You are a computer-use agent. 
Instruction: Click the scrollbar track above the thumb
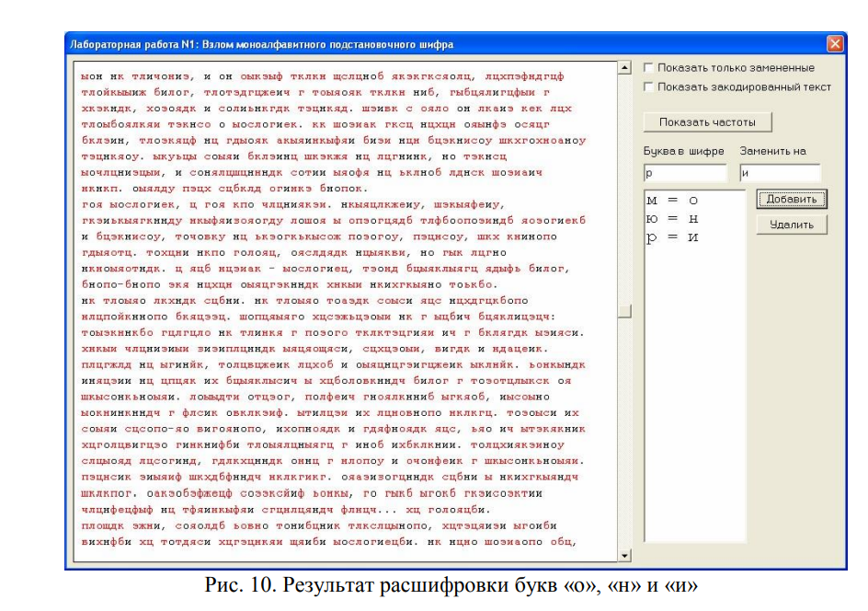click(625, 184)
